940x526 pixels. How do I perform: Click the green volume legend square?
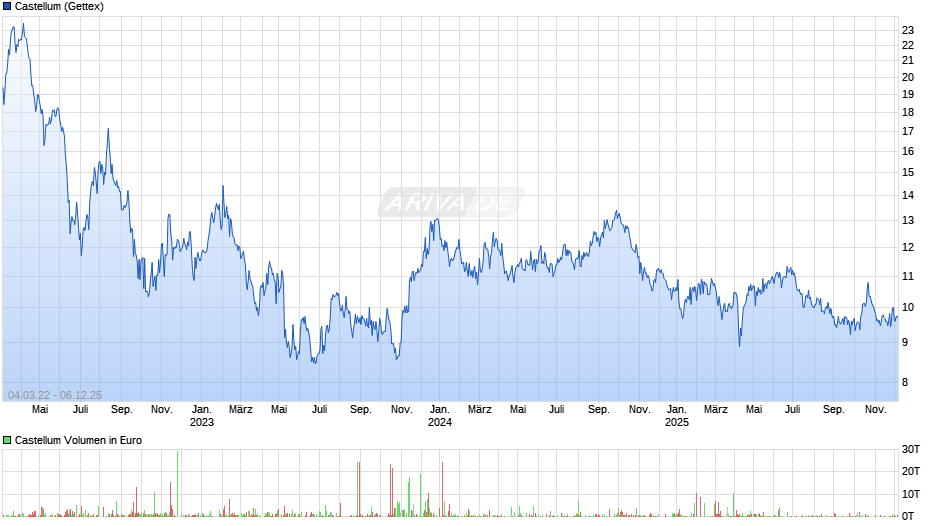click(7, 440)
